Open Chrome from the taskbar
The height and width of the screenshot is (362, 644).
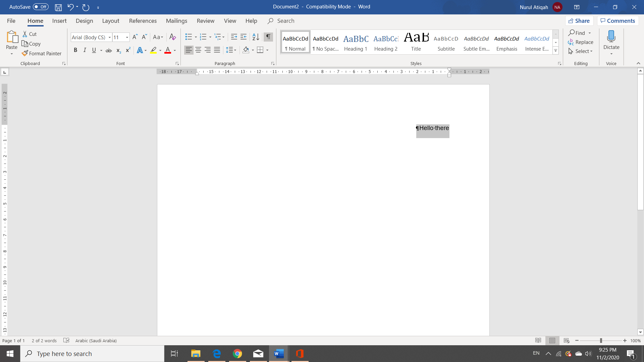[x=237, y=354]
